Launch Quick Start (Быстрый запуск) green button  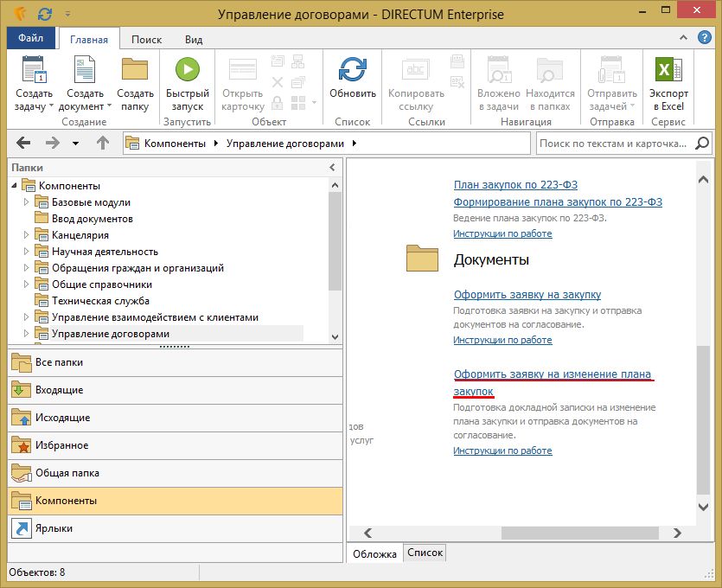coord(188,71)
